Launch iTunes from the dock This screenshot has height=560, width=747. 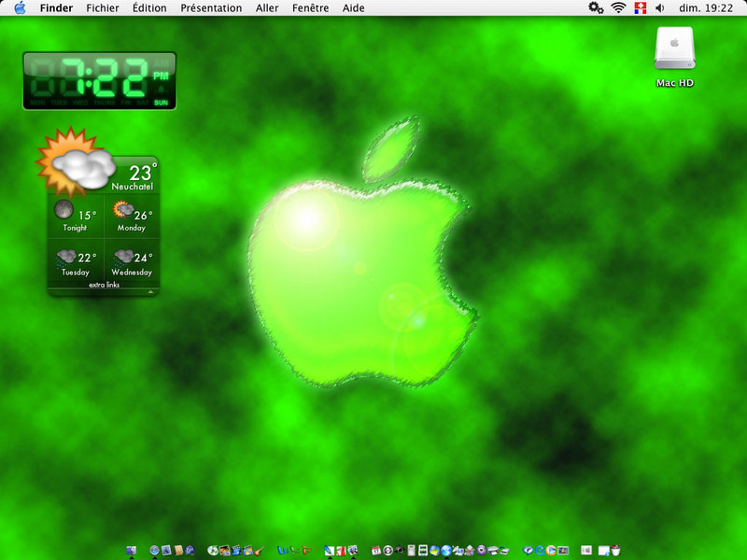click(x=213, y=551)
